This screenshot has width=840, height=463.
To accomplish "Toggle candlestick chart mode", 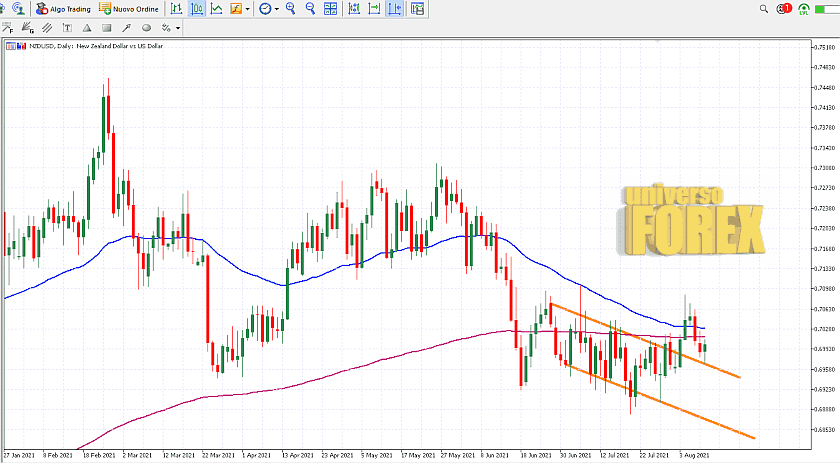I will point(197,9).
